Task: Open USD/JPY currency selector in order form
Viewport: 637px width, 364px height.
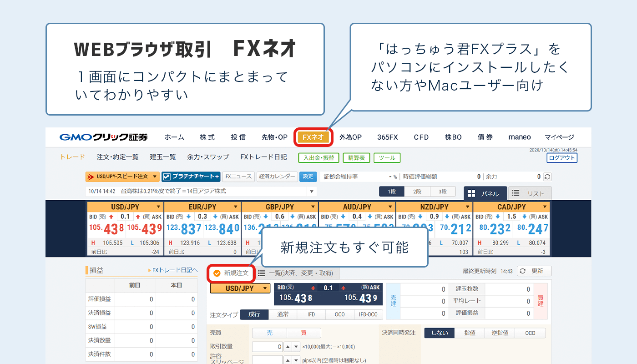Action: 240,288
